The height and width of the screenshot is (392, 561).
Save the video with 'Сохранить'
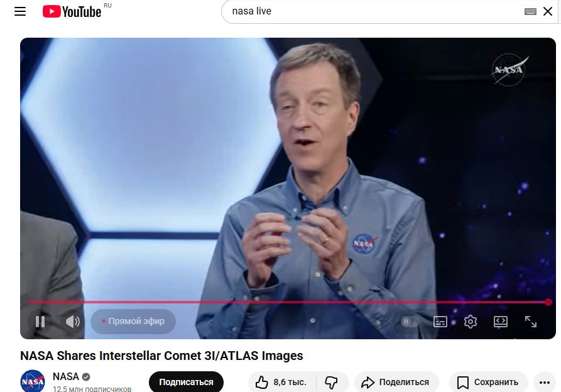488,383
